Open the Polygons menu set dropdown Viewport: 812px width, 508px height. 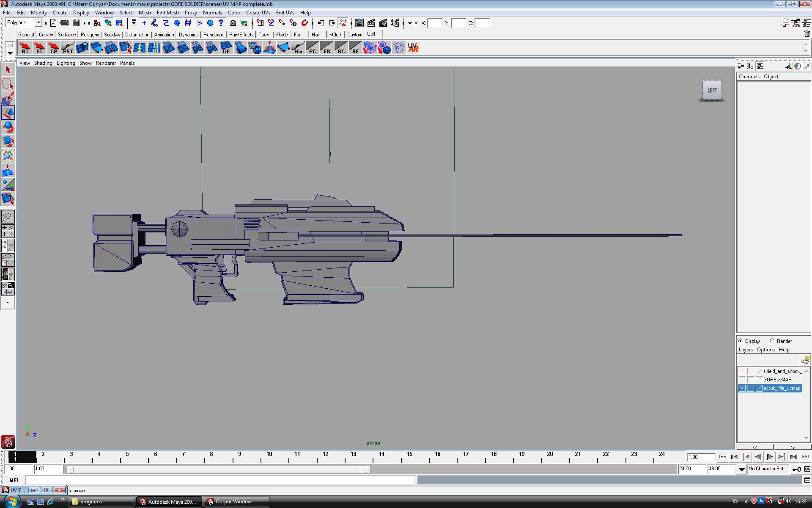(38, 23)
